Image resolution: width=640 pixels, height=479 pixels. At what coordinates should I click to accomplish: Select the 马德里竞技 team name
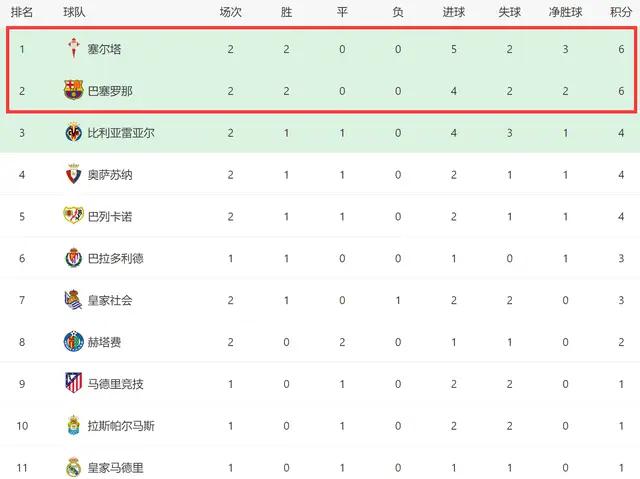[116, 384]
